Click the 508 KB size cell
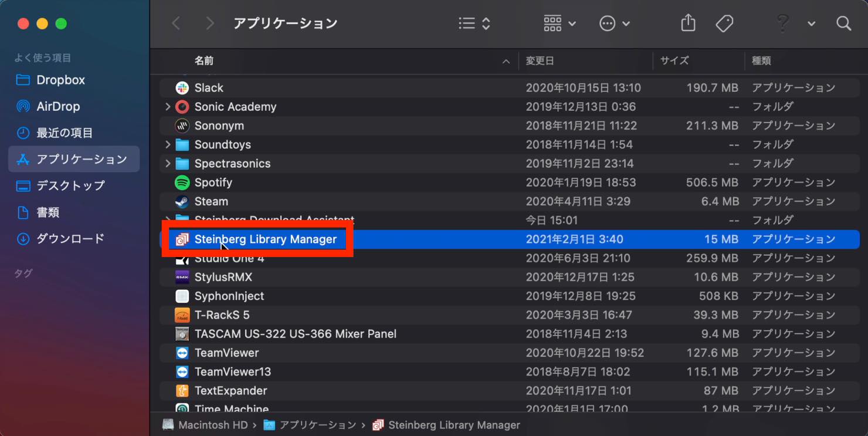 pyautogui.click(x=718, y=296)
